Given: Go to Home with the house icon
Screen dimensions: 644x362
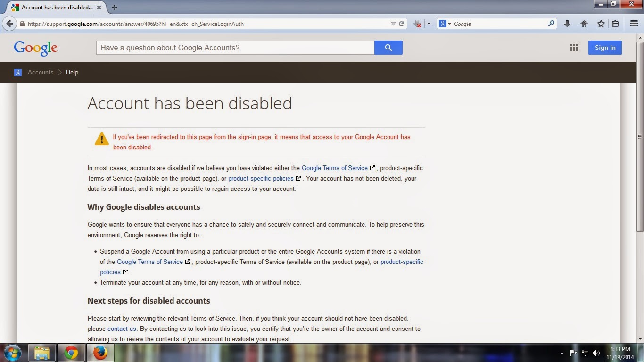Looking at the screenshot, I should coord(584,24).
